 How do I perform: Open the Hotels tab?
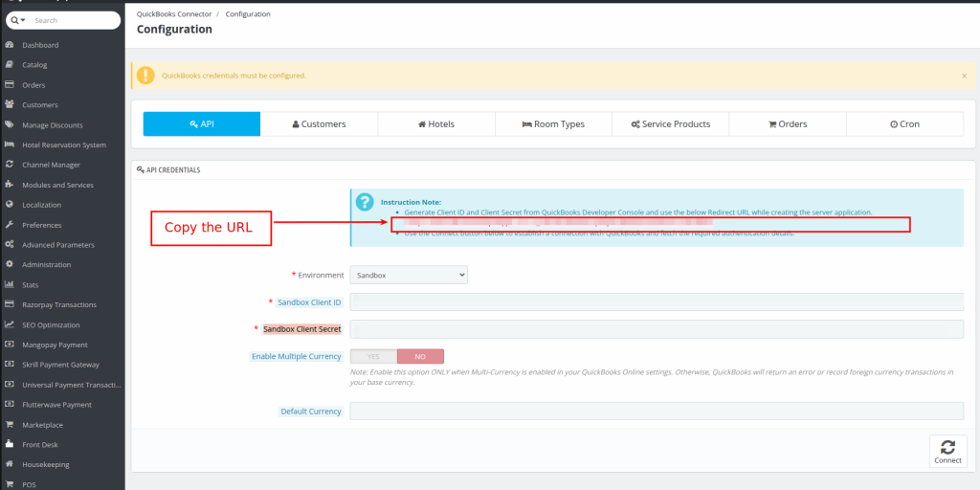(436, 123)
